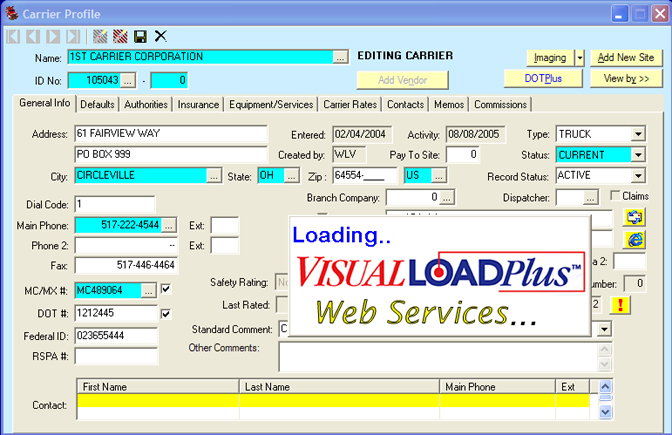The height and width of the screenshot is (435, 672).
Task: Go to first record navigation arrow
Action: coord(13,37)
